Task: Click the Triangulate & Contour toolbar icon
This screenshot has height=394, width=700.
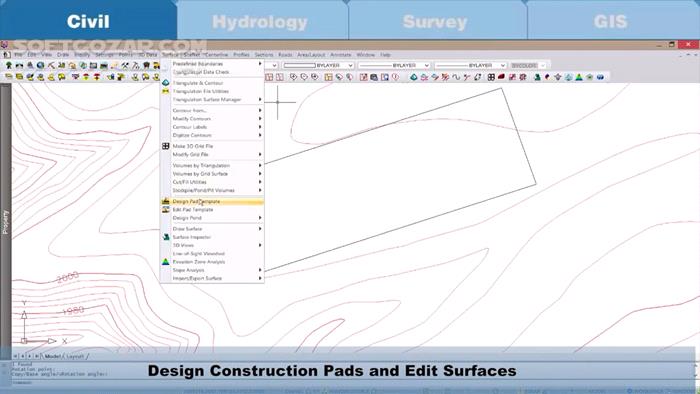Action: pyautogui.click(x=413, y=77)
